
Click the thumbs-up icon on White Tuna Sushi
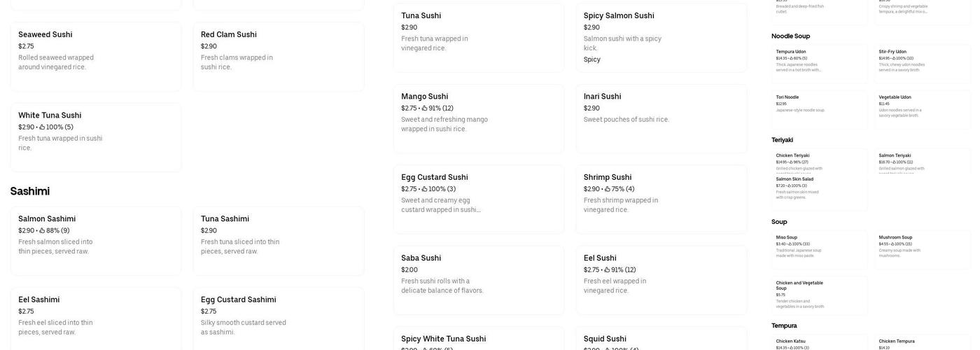point(42,127)
